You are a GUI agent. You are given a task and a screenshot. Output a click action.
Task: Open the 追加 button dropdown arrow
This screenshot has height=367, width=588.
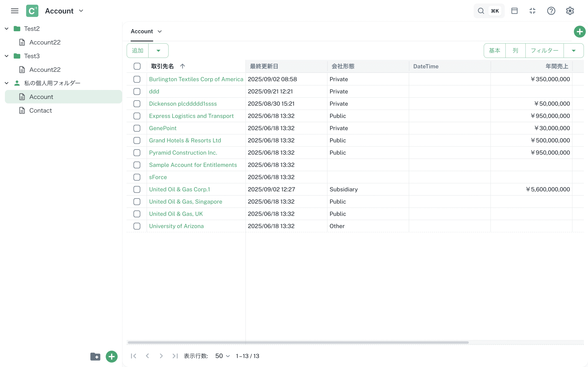[x=158, y=50]
